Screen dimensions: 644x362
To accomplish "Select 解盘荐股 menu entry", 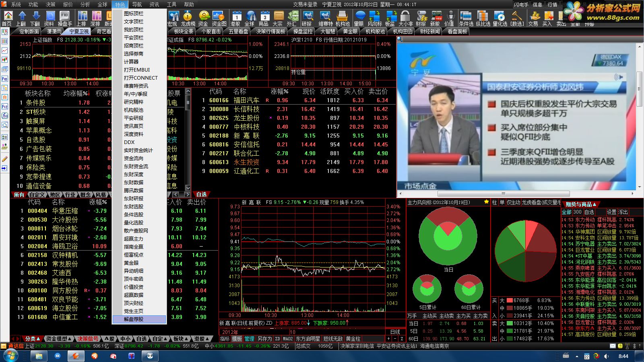I will click(x=139, y=319).
